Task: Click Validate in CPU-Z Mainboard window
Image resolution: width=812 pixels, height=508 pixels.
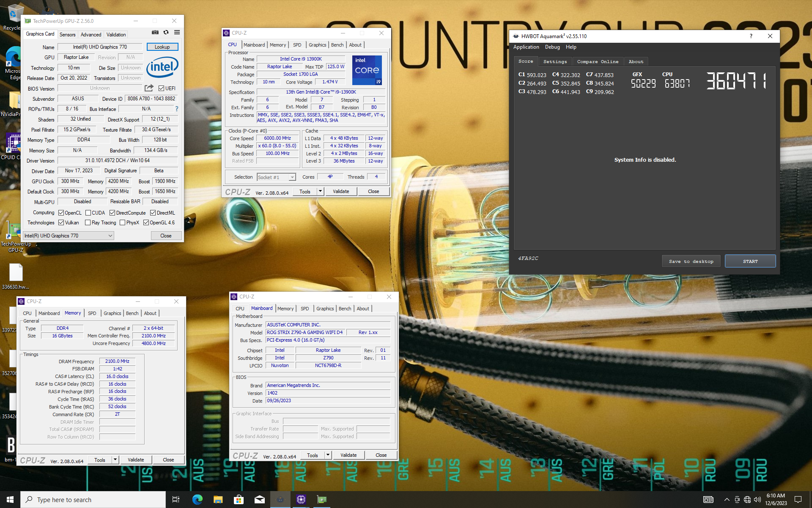Action: pos(348,455)
